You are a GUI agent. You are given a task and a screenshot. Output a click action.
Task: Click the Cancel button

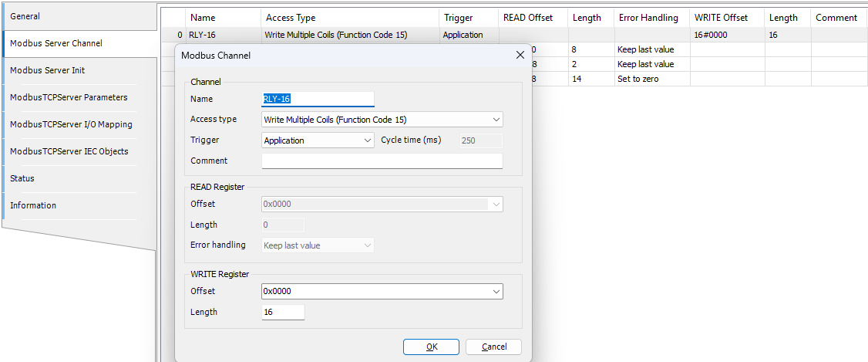pyautogui.click(x=494, y=347)
